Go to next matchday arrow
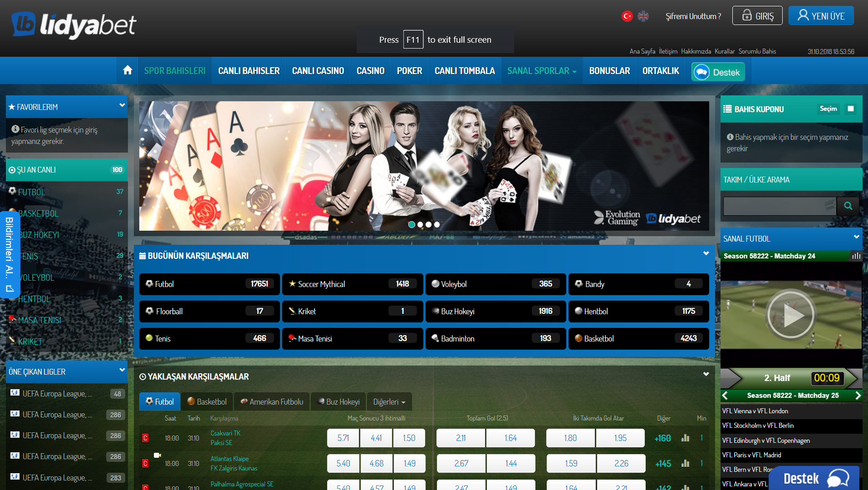The height and width of the screenshot is (490, 868). click(858, 396)
